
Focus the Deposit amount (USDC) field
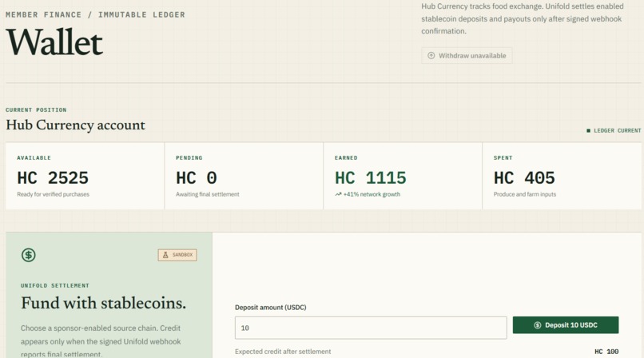tap(371, 328)
